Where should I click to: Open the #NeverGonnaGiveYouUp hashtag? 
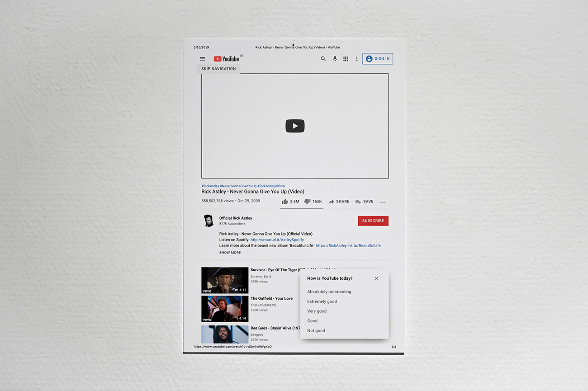coord(238,186)
